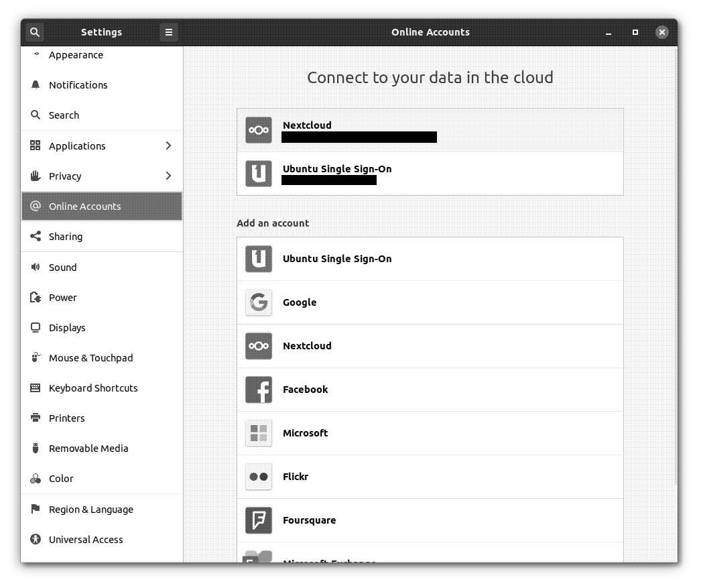The width and height of the screenshot is (701, 588).
Task: Click the Foursquare logo icon
Action: pos(259,520)
